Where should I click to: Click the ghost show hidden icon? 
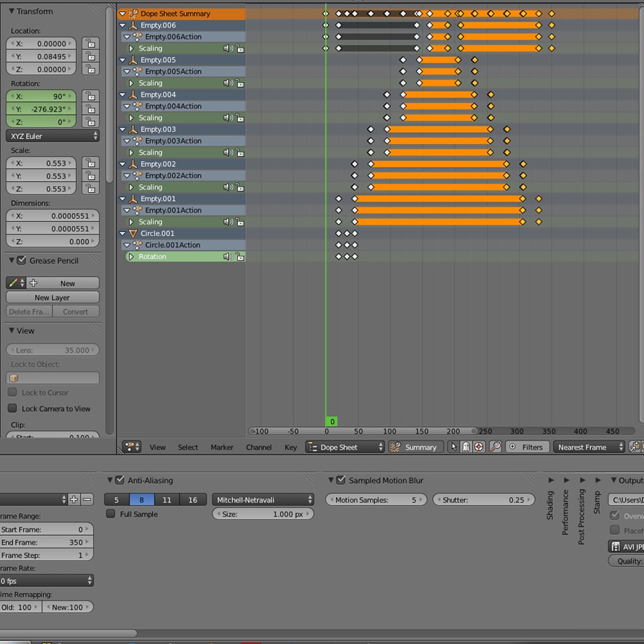[x=465, y=447]
